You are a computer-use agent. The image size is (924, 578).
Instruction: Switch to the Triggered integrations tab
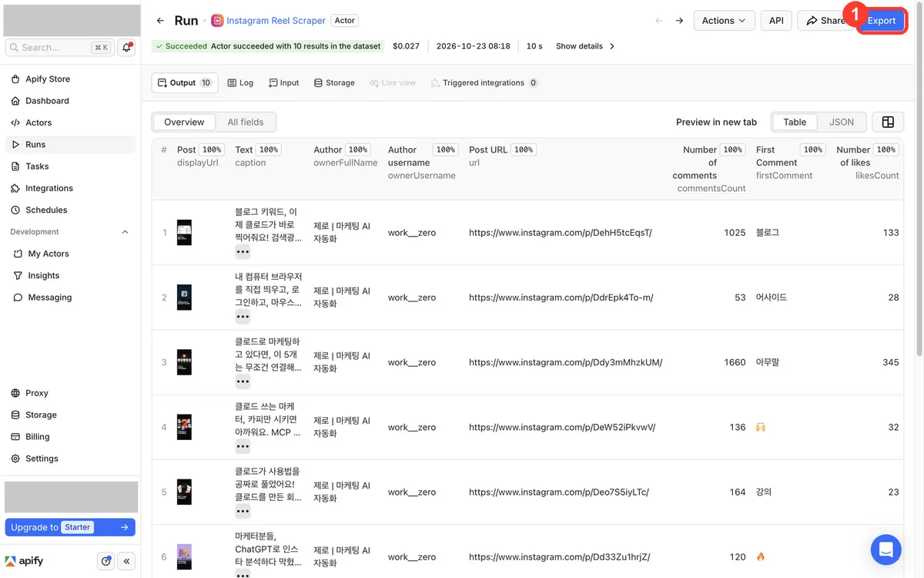coord(484,82)
